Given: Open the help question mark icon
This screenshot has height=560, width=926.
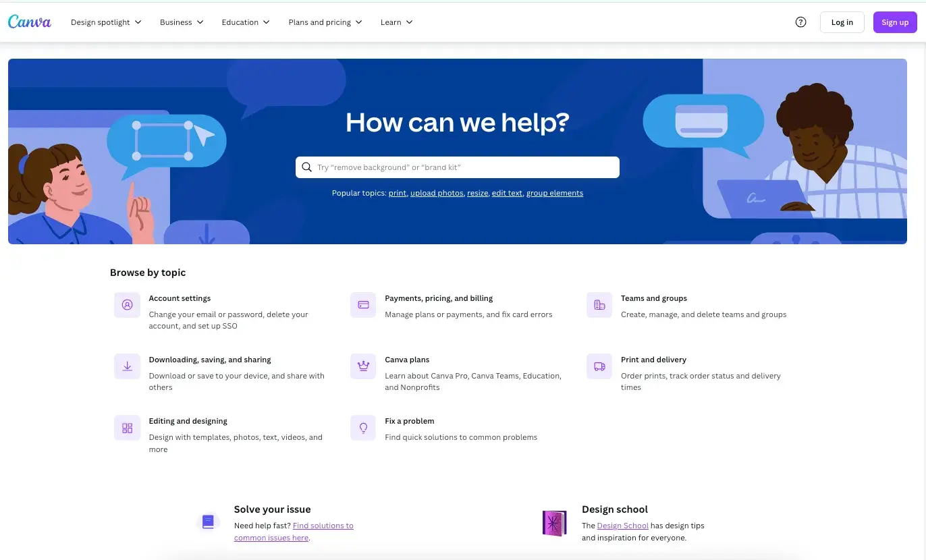Looking at the screenshot, I should point(800,22).
